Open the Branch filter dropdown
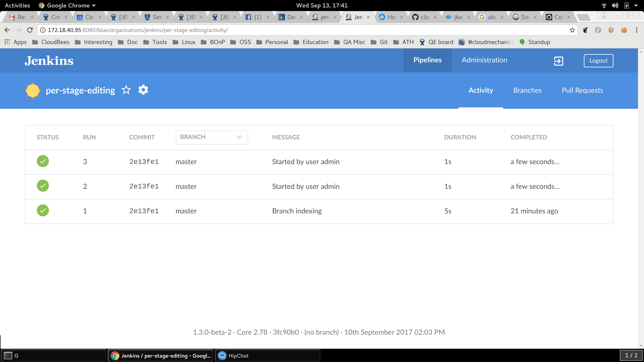The height and width of the screenshot is (362, 644). (212, 137)
